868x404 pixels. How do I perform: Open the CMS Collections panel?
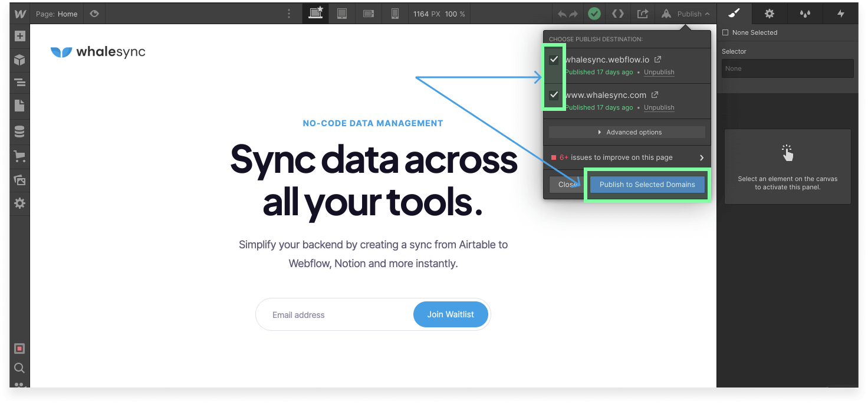19,131
